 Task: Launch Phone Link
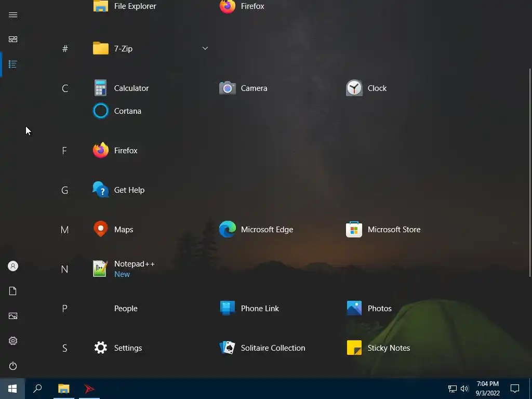click(249, 309)
